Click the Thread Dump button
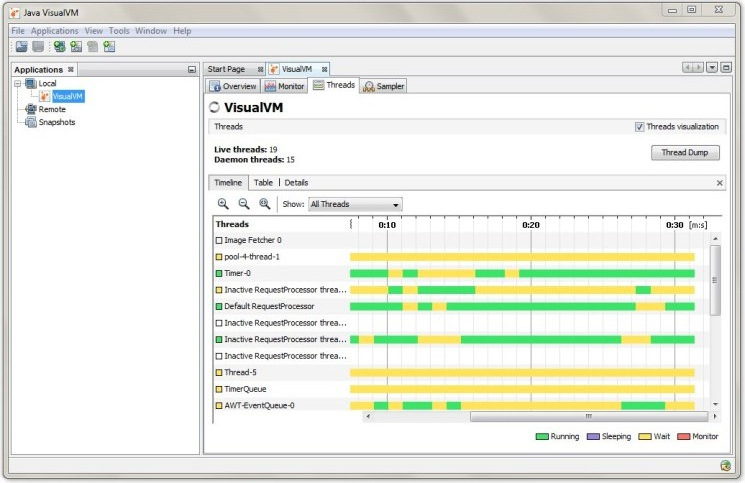This screenshot has width=745, height=483. click(685, 153)
